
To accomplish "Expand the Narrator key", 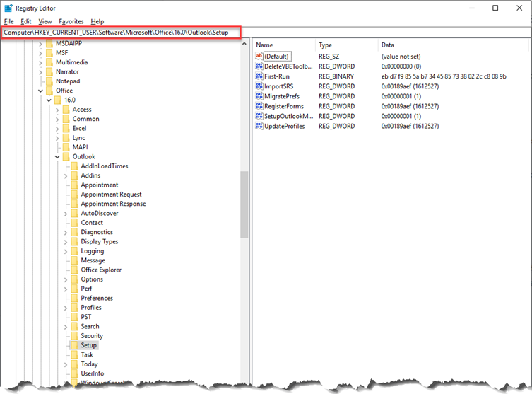I will (41, 72).
